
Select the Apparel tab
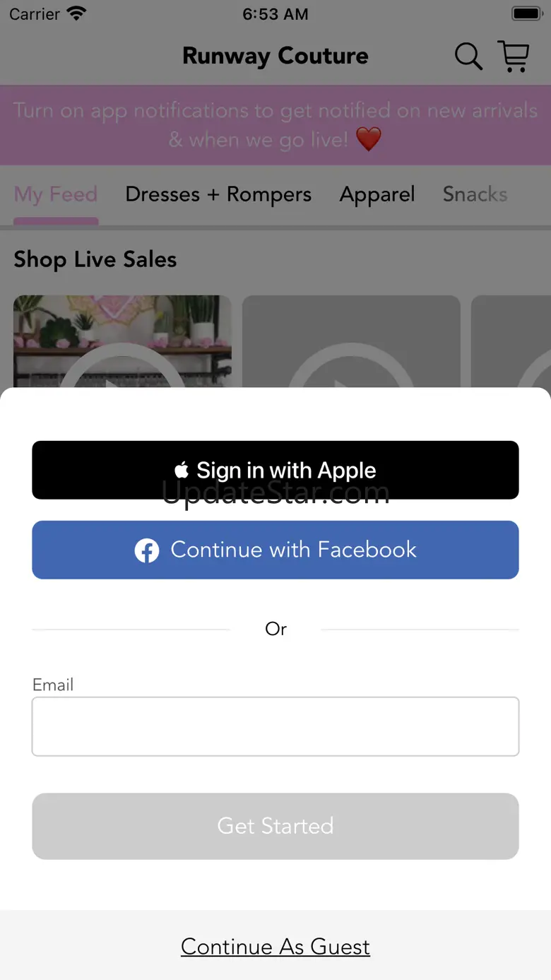(x=377, y=194)
